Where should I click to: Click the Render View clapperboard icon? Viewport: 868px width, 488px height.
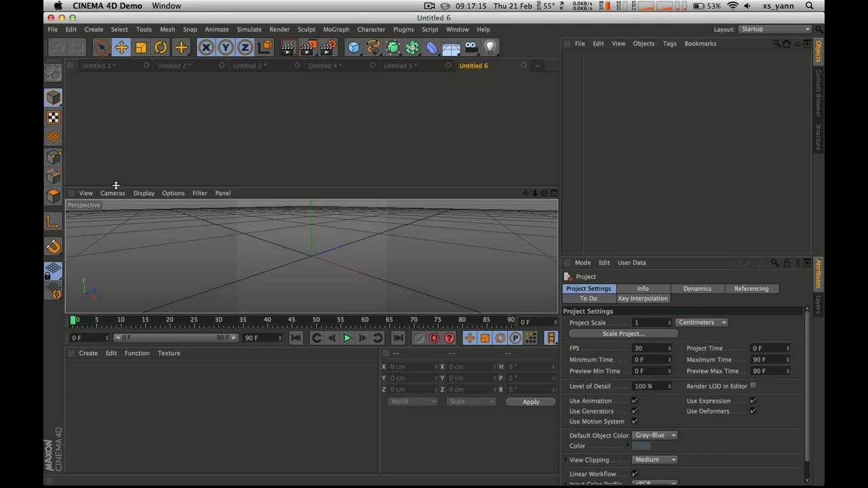pyautogui.click(x=288, y=47)
